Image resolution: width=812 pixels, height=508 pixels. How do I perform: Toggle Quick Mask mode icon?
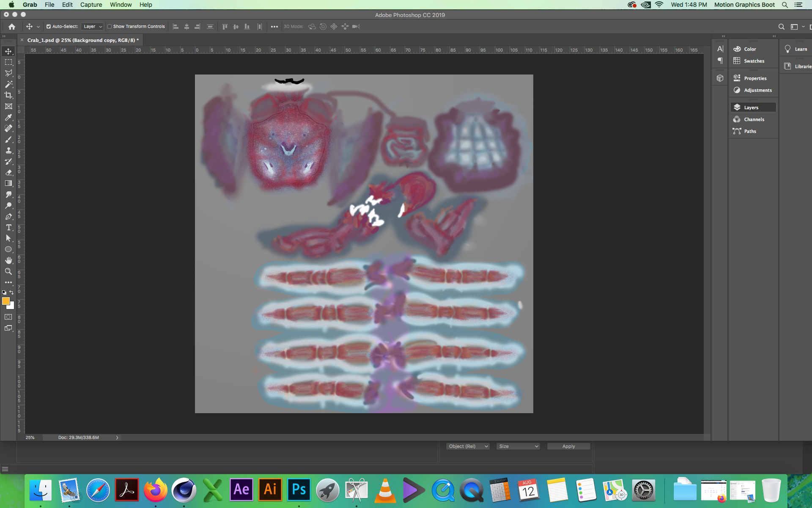[8, 317]
